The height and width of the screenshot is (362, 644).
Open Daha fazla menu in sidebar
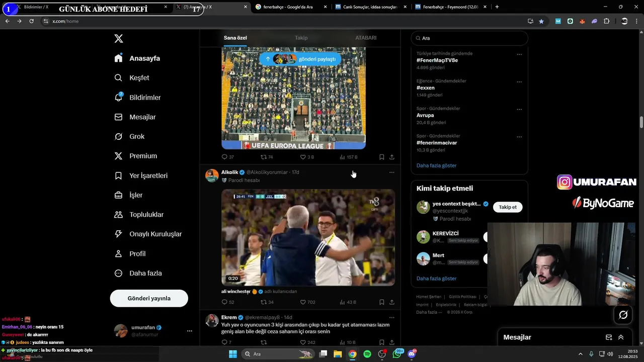point(138,274)
